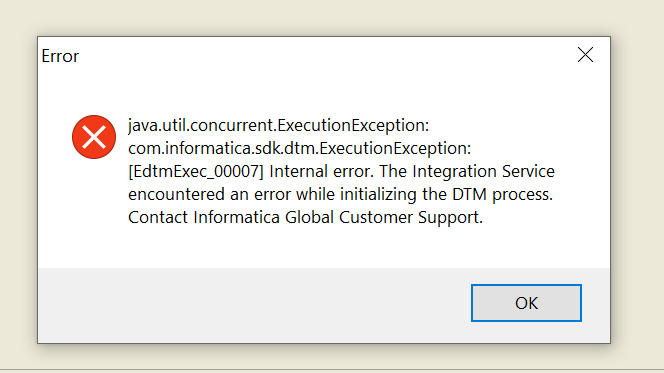Click the Integration Service text
Viewport: 664px width, 373px height.
(x=483, y=171)
